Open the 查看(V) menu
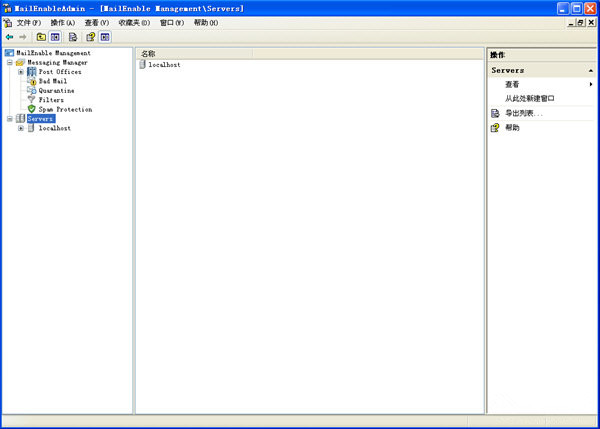The image size is (600, 429). point(97,23)
